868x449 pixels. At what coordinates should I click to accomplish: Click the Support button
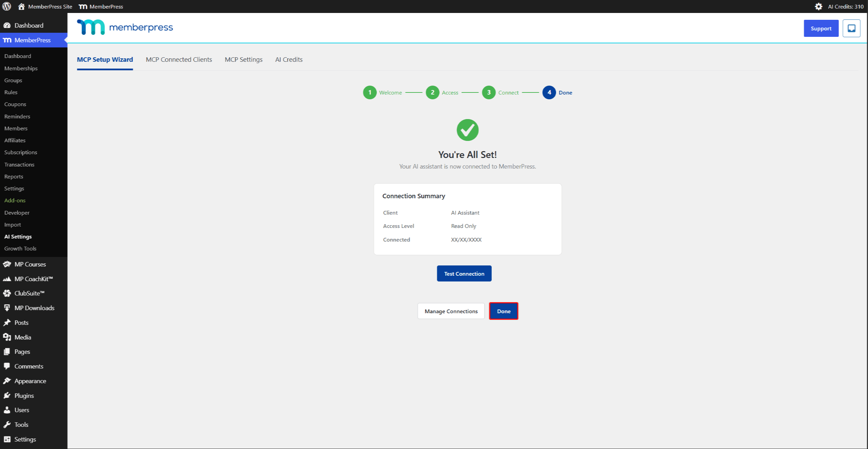click(821, 28)
